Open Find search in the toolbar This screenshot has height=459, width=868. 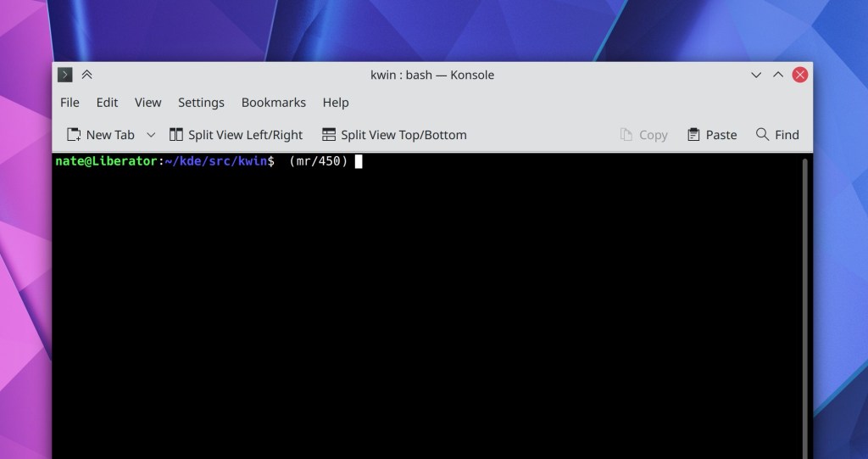[777, 135]
